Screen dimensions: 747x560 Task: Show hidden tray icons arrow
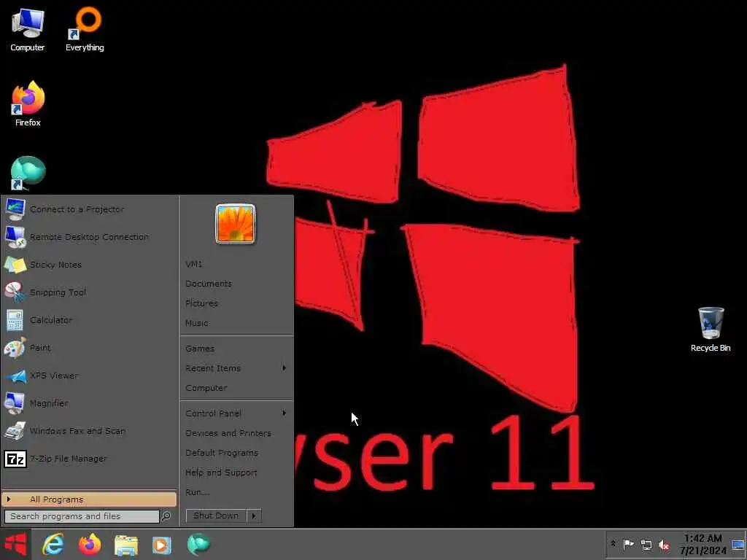pyautogui.click(x=613, y=544)
